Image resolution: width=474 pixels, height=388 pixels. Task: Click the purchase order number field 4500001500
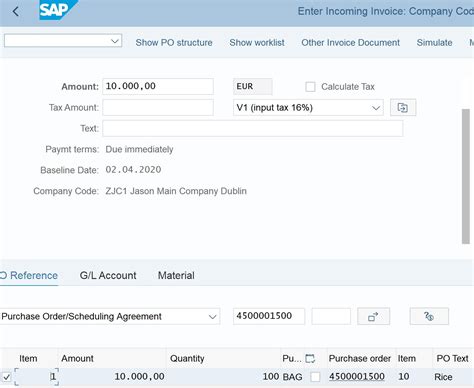(269, 316)
